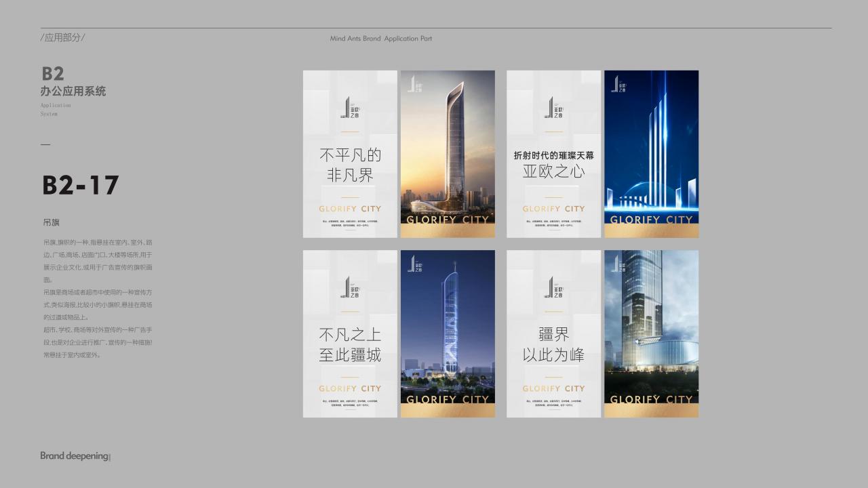Select the "疆界 以此为峰" slogan text

(553, 344)
